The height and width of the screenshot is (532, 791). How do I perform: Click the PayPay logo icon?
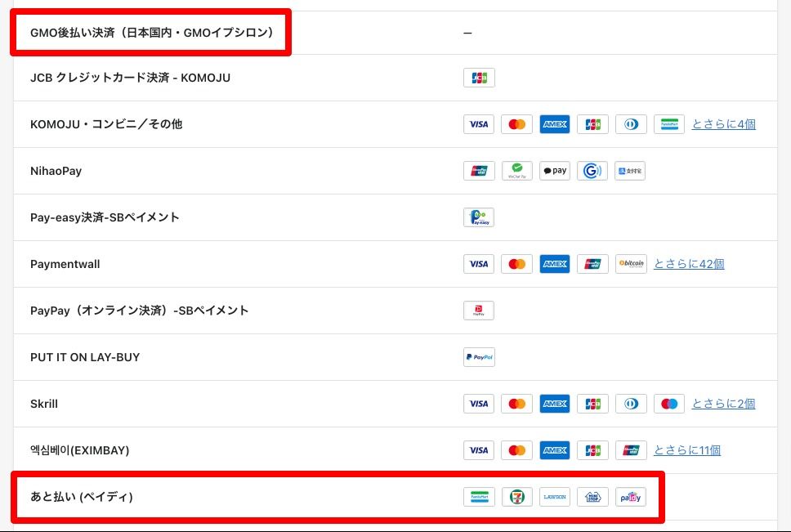pyautogui.click(x=479, y=311)
